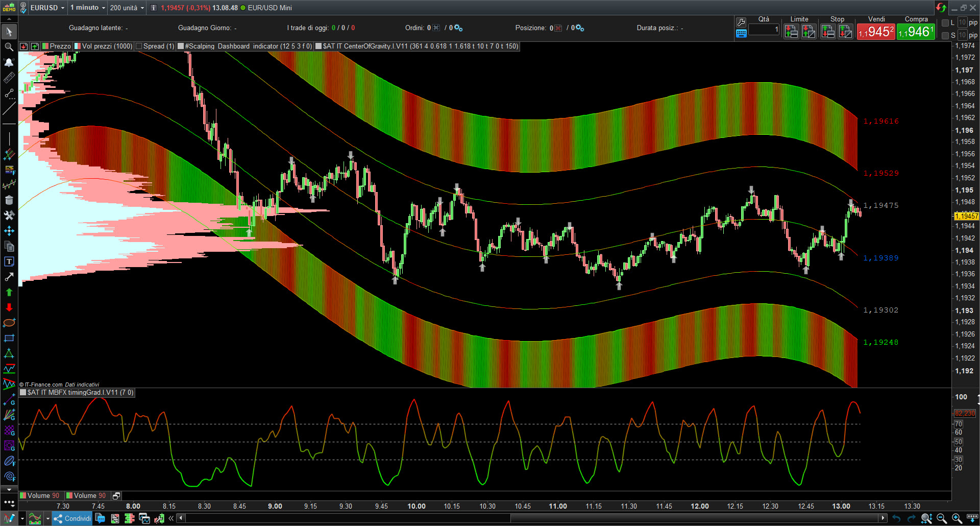Select the diagonal trend line tool

9,108
